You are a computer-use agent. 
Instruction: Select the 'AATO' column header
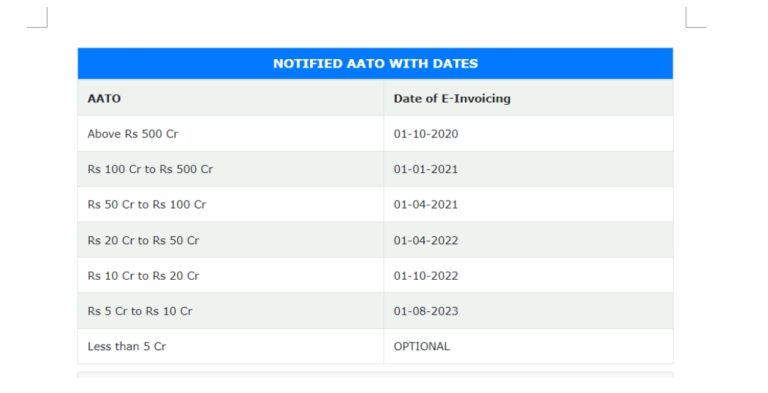pos(230,98)
